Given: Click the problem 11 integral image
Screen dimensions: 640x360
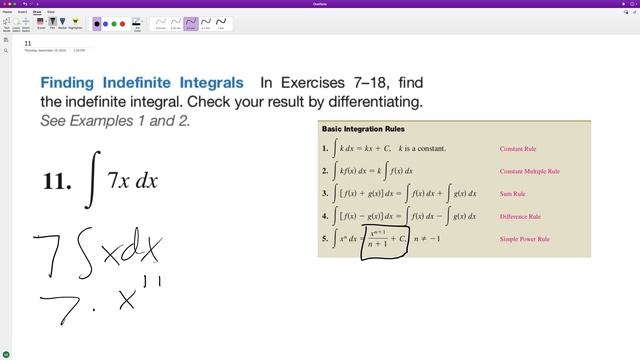Looking at the screenshot, I should (100, 180).
